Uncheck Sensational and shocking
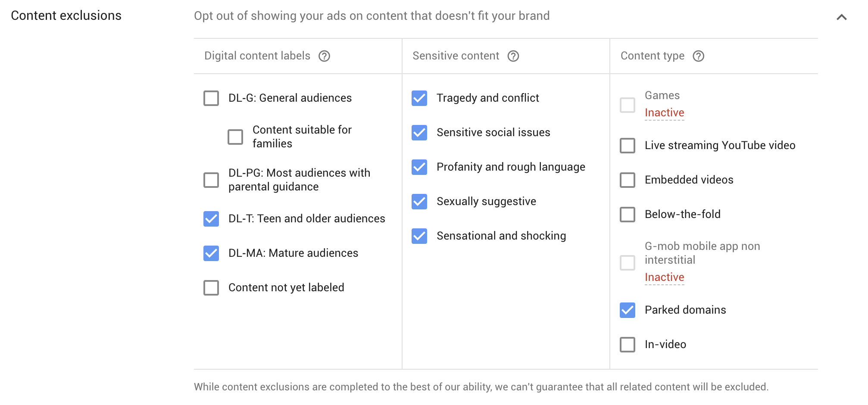This screenshot has width=868, height=405. [x=419, y=236]
